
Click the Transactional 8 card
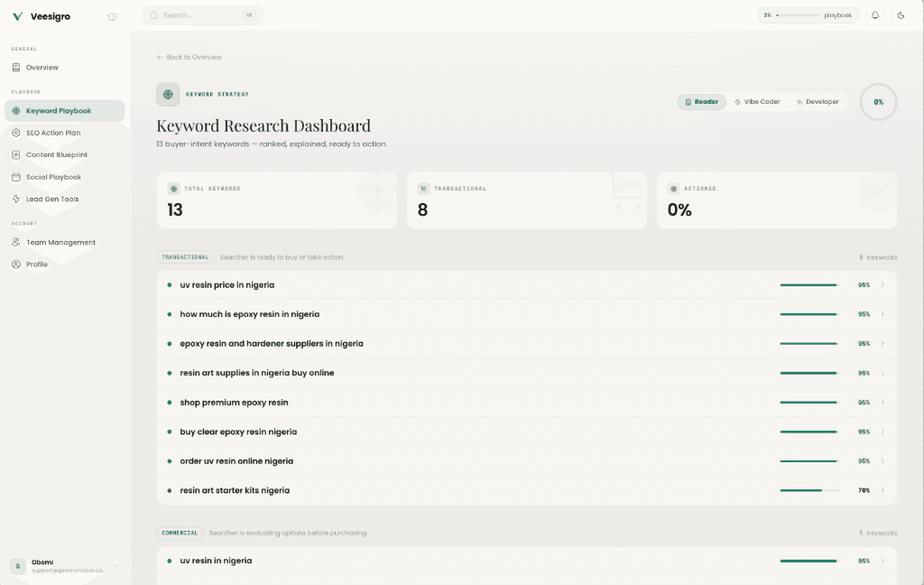click(x=527, y=200)
